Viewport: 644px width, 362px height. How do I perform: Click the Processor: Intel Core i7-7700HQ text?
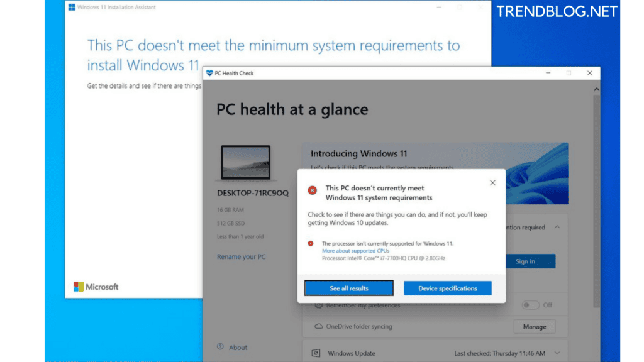pyautogui.click(x=384, y=258)
